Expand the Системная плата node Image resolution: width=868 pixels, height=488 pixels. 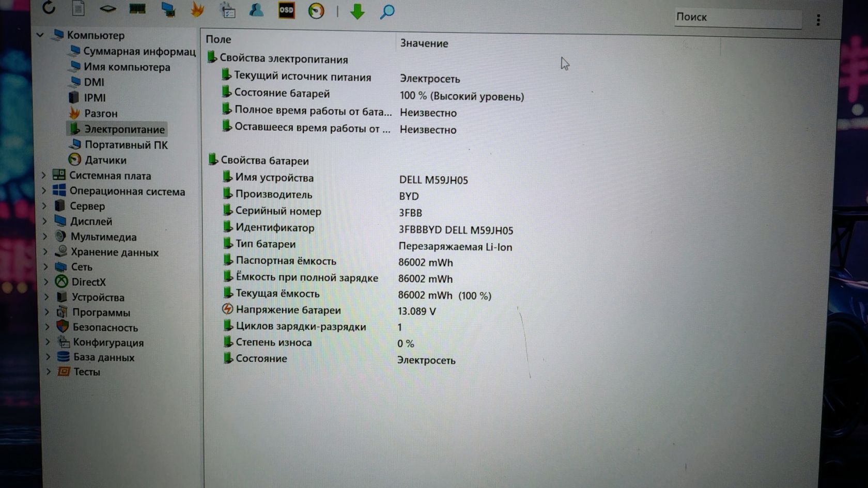[x=44, y=176]
